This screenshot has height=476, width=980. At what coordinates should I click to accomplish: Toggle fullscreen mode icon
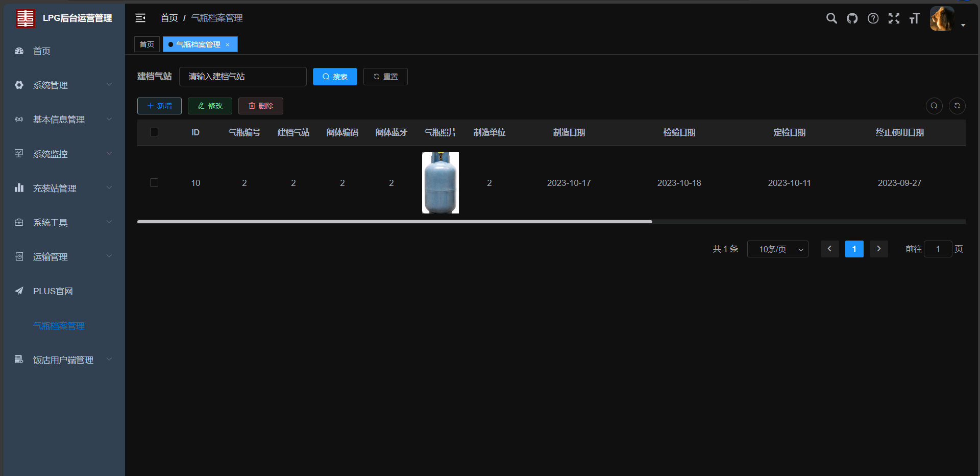(x=894, y=18)
